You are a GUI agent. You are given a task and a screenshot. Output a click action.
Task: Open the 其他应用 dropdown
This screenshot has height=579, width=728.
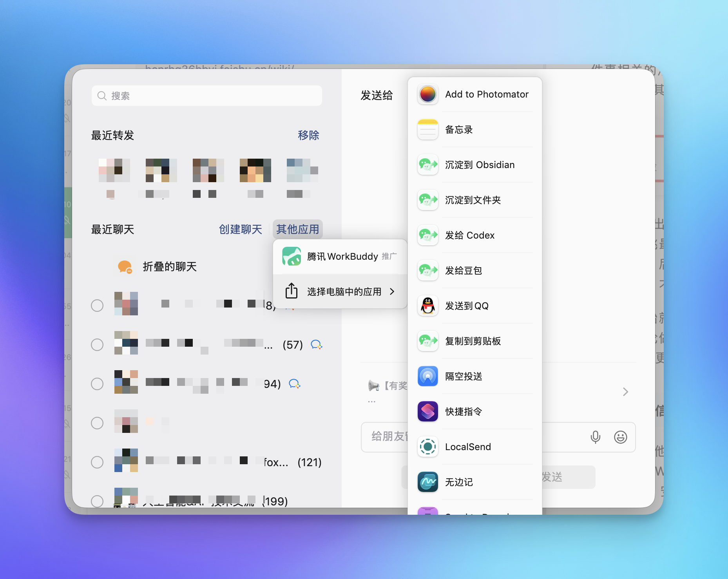pos(298,229)
